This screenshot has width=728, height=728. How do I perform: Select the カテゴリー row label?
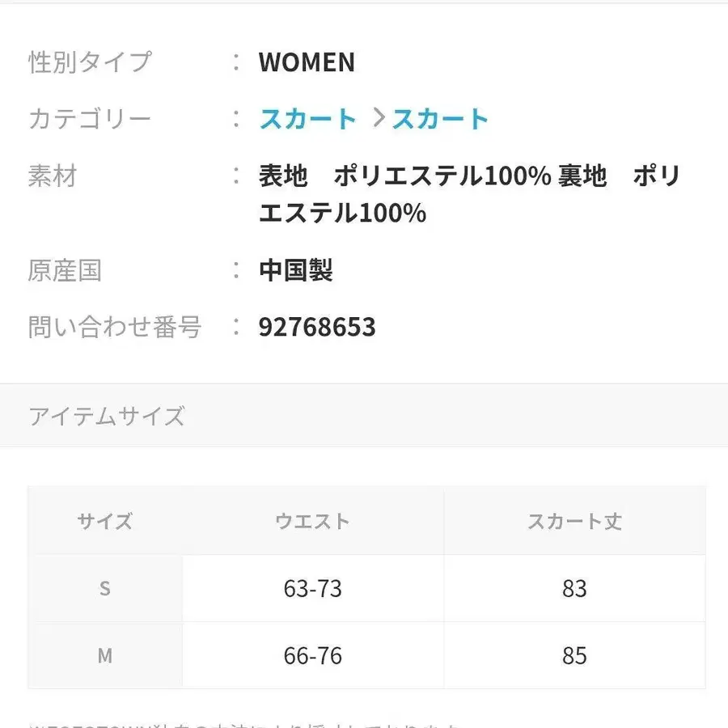click(89, 118)
